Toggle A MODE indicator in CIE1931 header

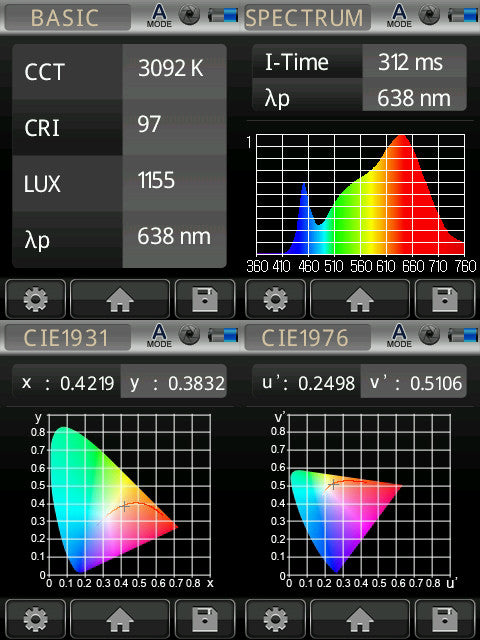pos(159,336)
